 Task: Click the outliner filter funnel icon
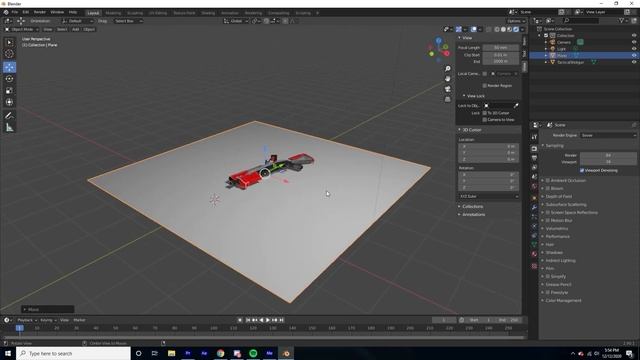[621, 20]
